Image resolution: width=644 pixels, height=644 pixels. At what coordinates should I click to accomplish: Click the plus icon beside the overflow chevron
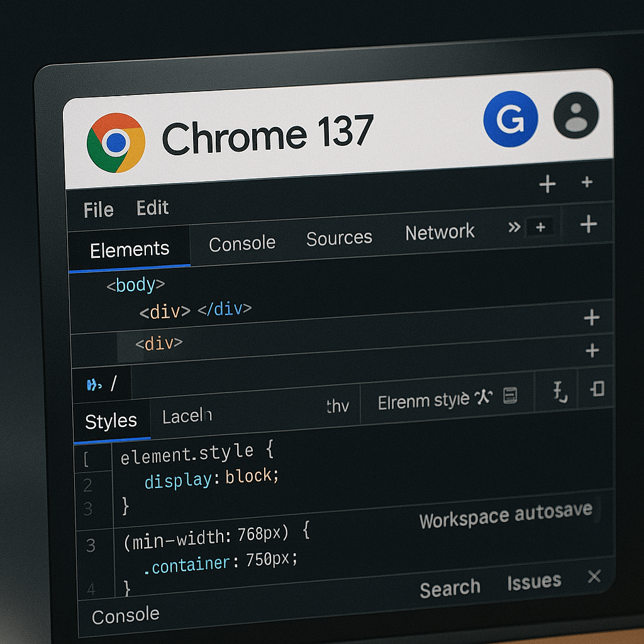pos(541,228)
